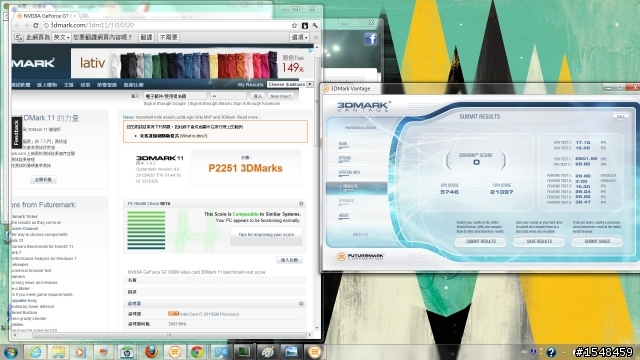
Task: Open Chrome's wrench settings menu
Action: (315, 25)
